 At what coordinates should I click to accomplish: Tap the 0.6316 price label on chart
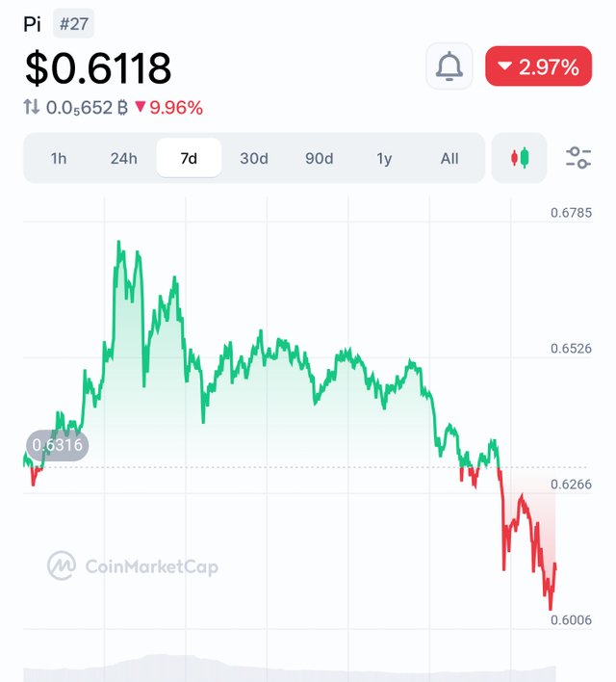(58, 445)
